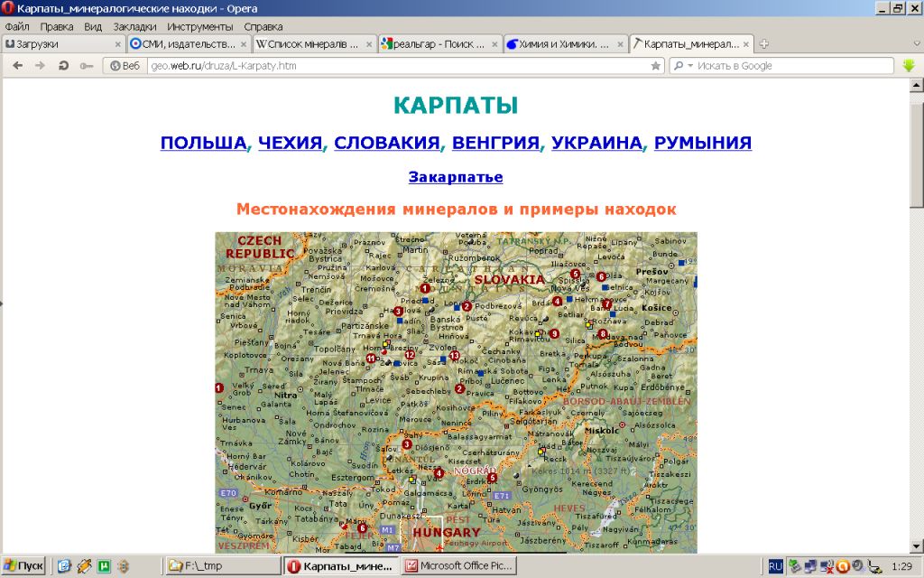Open the Закарпатье link

pos(456,177)
